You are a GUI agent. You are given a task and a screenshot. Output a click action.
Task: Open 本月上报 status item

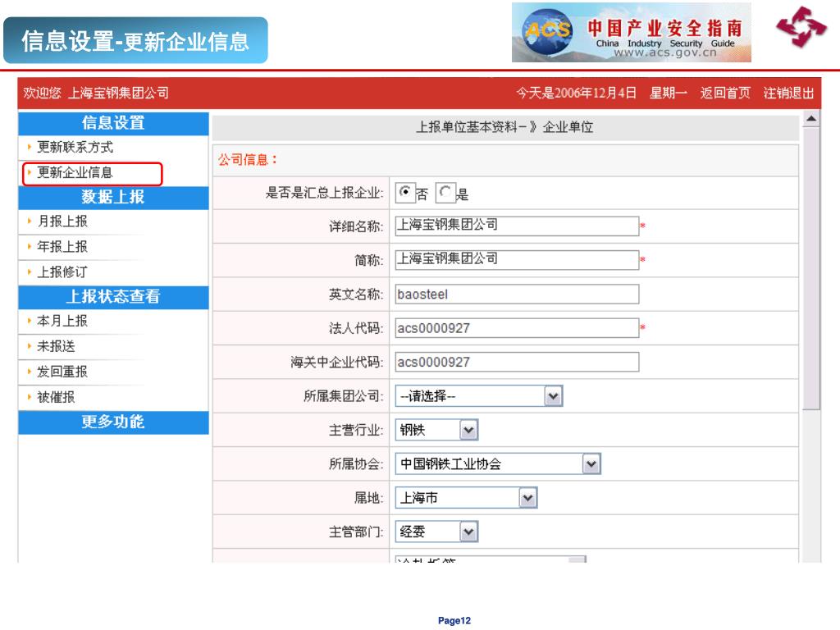62,321
